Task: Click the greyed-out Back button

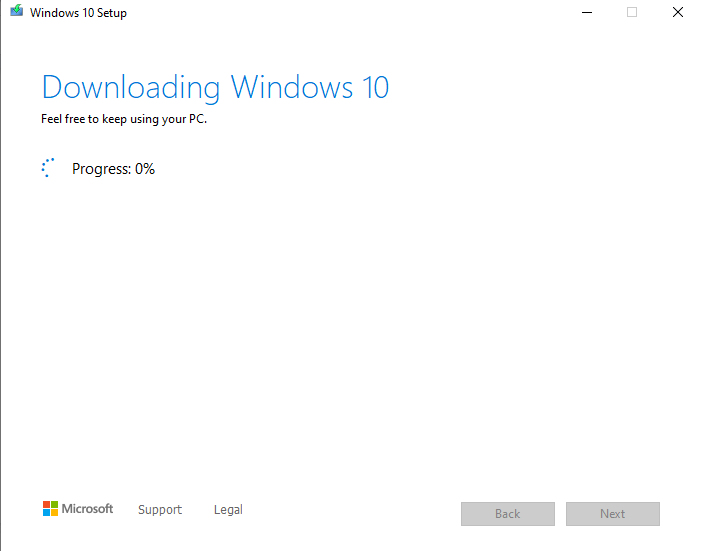Action: click(507, 514)
